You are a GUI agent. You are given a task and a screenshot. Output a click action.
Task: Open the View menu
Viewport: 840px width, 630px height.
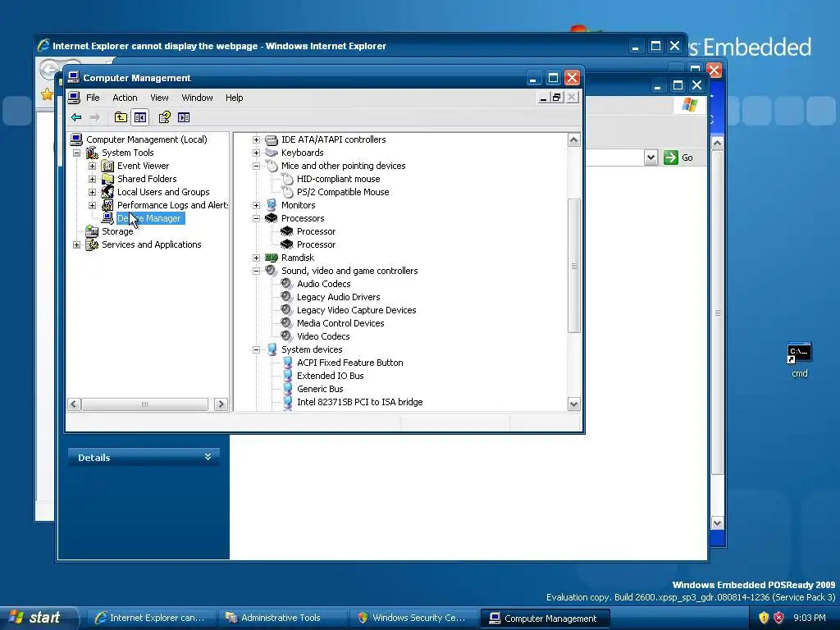coord(159,98)
